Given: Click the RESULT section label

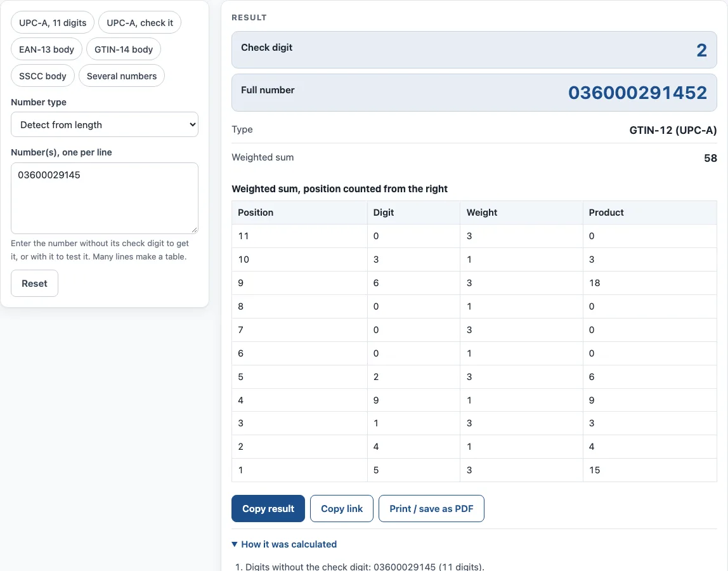Looking at the screenshot, I should click(x=249, y=18).
